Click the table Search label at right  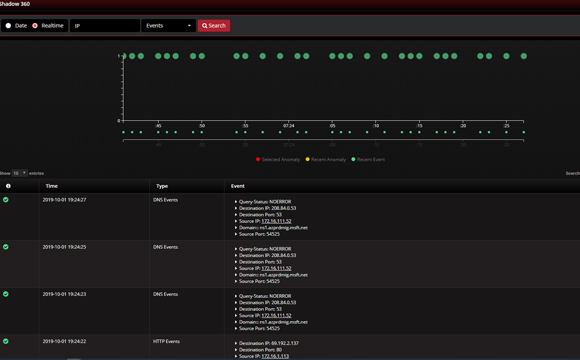tap(573, 173)
